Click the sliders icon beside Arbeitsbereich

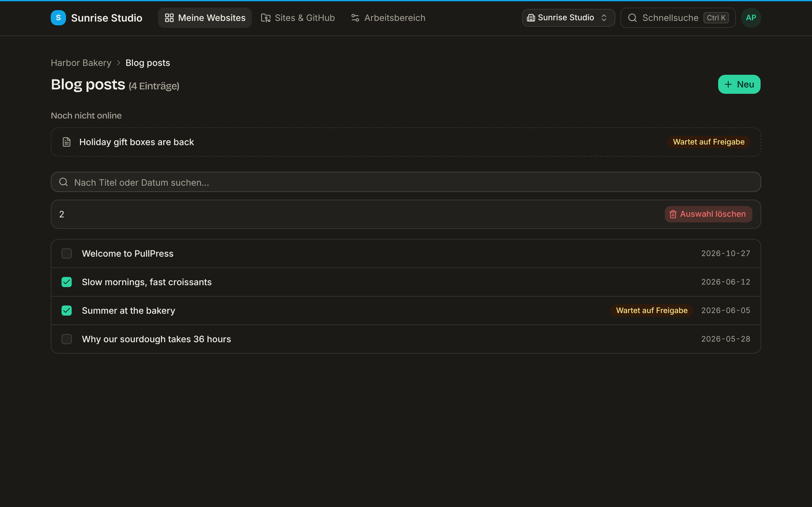355,18
